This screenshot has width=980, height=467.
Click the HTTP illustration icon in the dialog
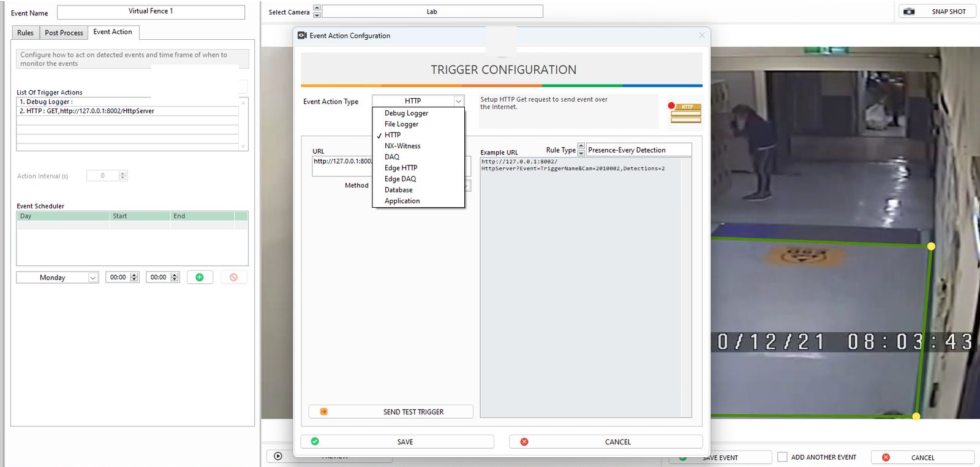click(685, 113)
